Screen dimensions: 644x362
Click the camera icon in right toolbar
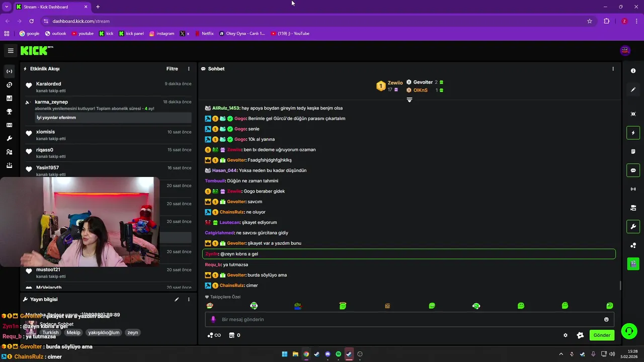point(633,208)
